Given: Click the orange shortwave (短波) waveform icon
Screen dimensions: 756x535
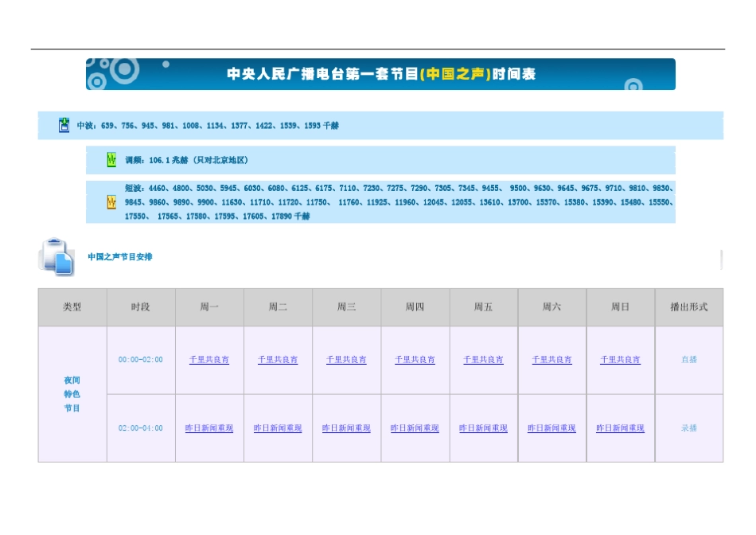Looking at the screenshot, I should tap(111, 202).
